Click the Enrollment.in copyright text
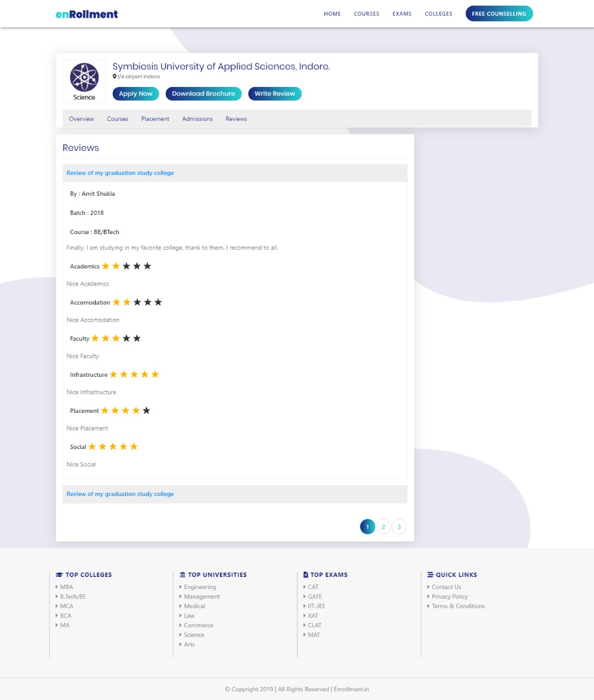 tap(351, 689)
